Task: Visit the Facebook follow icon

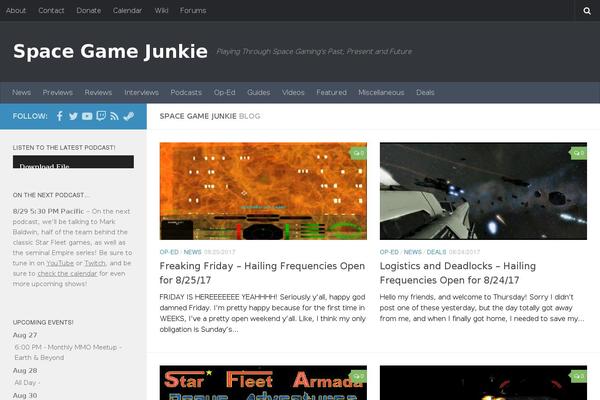Action: click(x=59, y=116)
